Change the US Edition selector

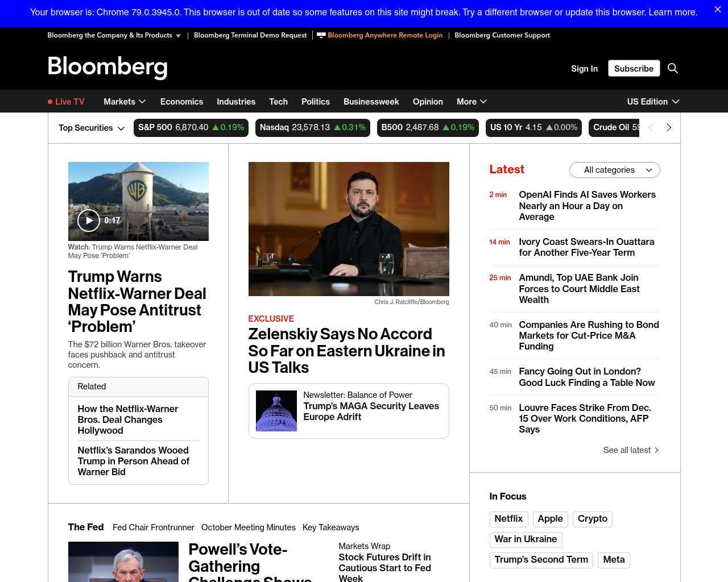[653, 102]
